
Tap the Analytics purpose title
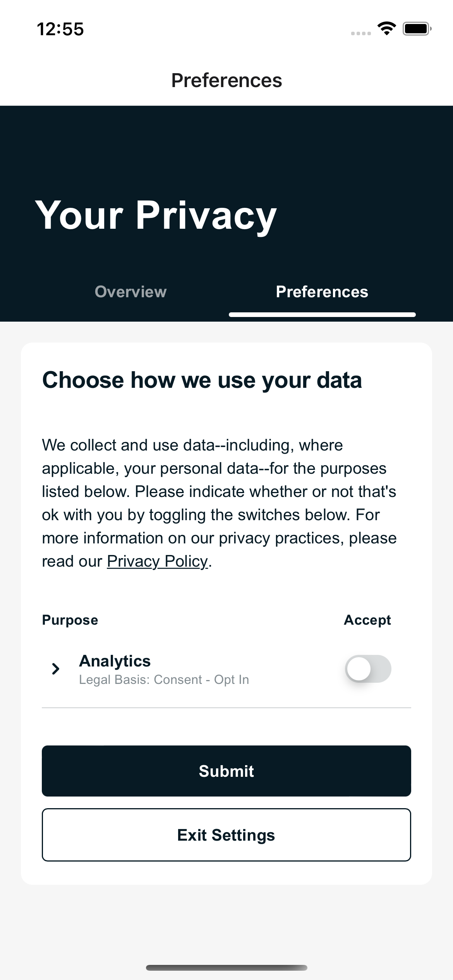tap(115, 661)
